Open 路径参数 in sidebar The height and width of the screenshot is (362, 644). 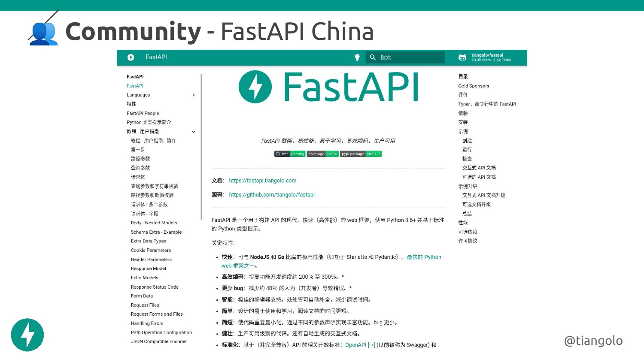click(x=140, y=159)
